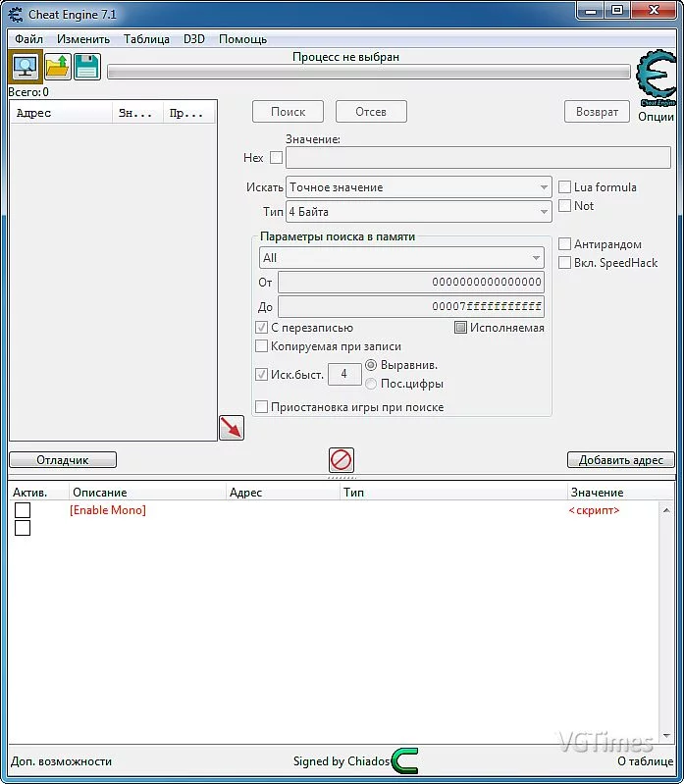Click the Опции label
Viewport: 684px width, 784px height.
tap(656, 117)
